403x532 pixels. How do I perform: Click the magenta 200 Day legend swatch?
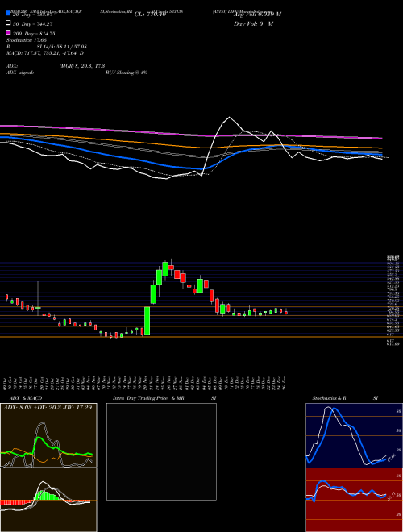(9, 32)
